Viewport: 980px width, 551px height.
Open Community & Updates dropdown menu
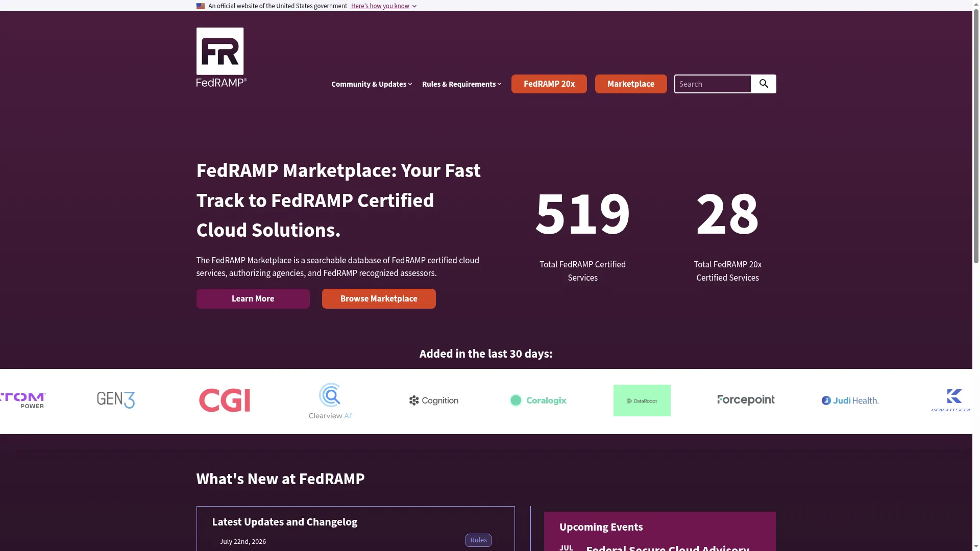coord(372,84)
